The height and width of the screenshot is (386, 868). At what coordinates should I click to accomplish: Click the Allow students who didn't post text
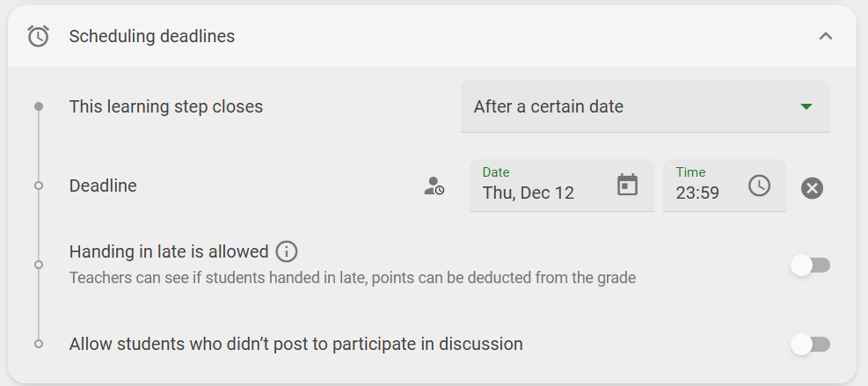(296, 345)
